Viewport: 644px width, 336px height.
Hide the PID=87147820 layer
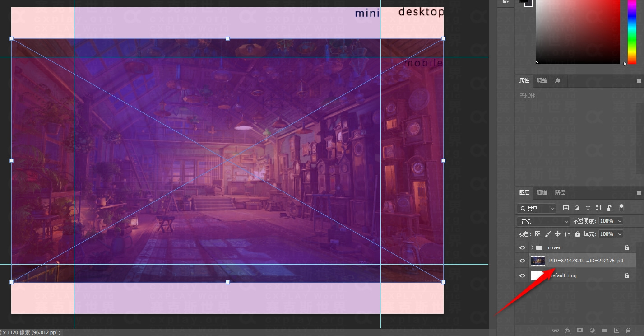tap(523, 261)
